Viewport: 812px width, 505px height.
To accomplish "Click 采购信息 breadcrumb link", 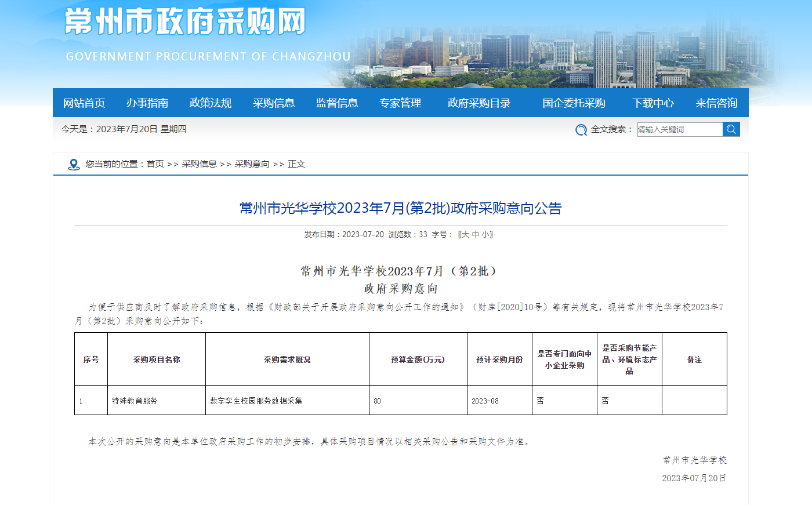I will 199,164.
